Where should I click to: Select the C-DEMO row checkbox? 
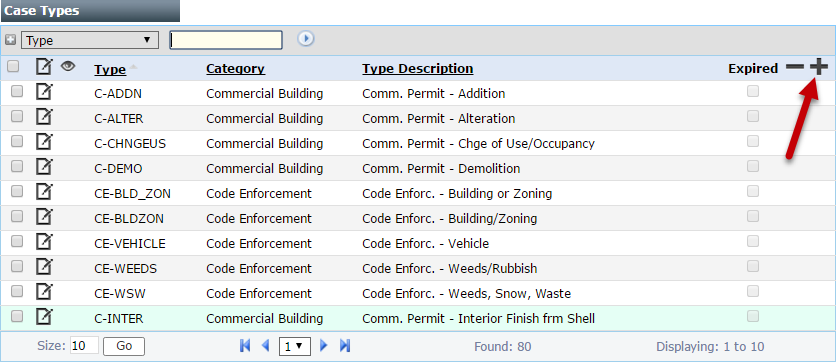pyautogui.click(x=17, y=166)
